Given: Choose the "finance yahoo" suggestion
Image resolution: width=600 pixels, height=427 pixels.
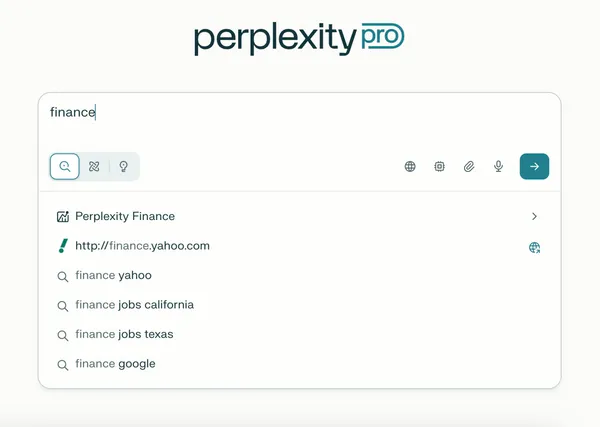Looking at the screenshot, I should point(113,276).
